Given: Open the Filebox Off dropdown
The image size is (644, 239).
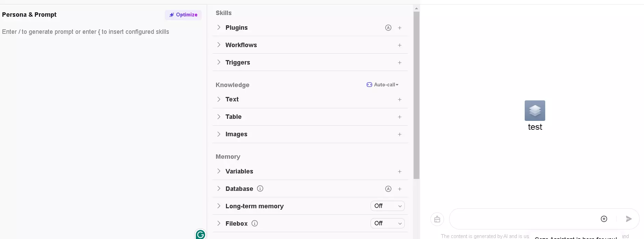Looking at the screenshot, I should click(x=388, y=223).
